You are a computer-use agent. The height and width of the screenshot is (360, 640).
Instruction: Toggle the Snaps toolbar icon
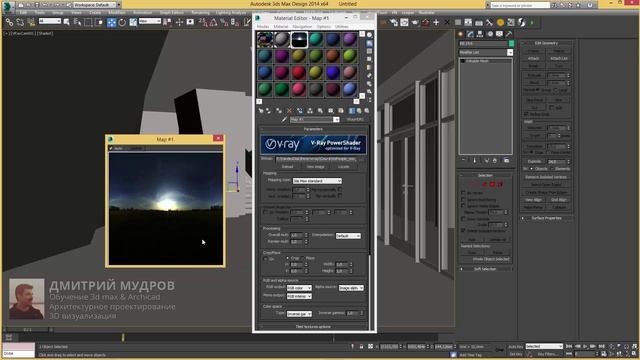tap(203, 22)
